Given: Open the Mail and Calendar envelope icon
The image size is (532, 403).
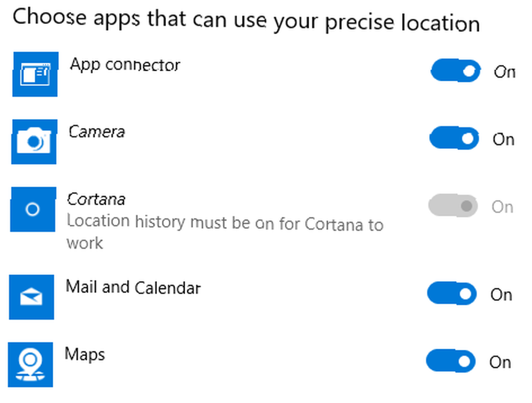Looking at the screenshot, I should click(31, 297).
